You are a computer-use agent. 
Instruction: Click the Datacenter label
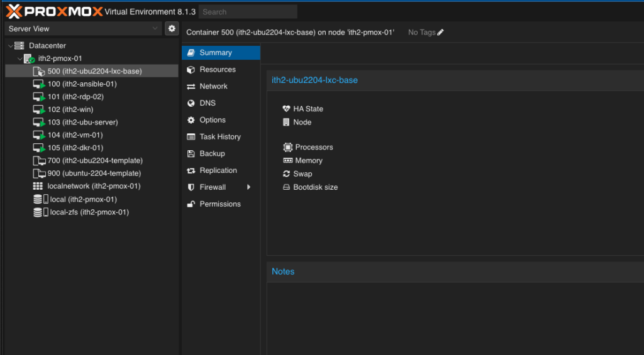[x=47, y=46]
